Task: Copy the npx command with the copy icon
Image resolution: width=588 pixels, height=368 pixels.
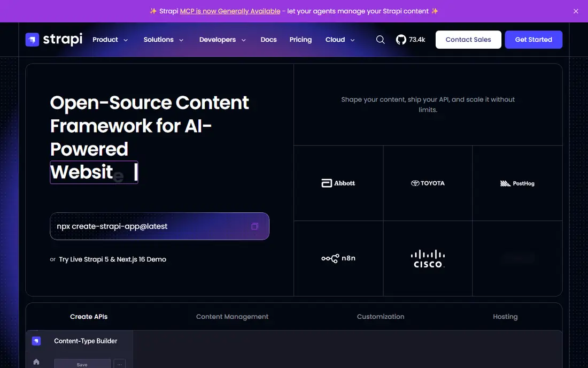Action: tap(254, 226)
